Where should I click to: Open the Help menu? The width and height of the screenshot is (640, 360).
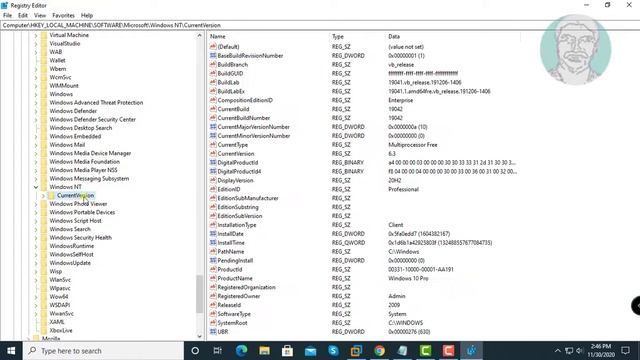tap(87, 16)
